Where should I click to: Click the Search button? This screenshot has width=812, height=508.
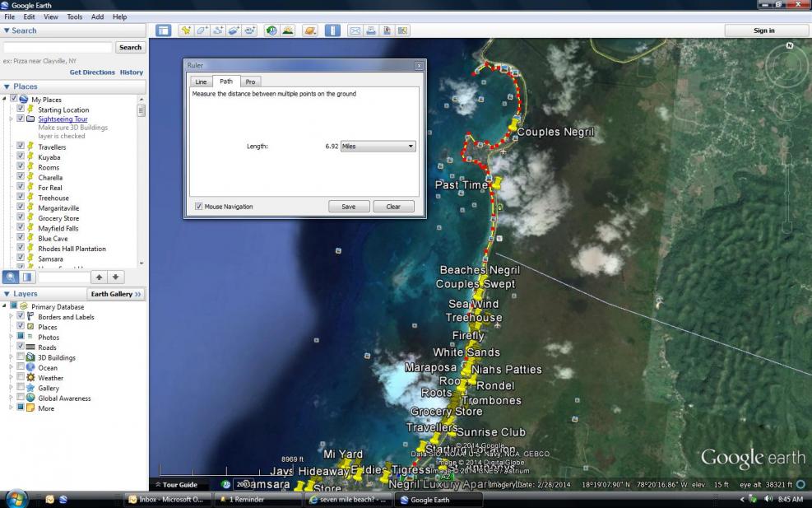coord(130,47)
